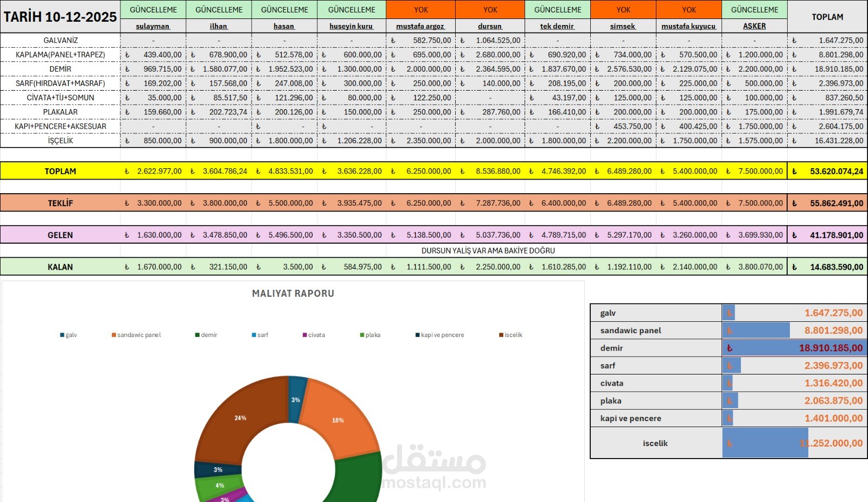Select the galv legend entry
The width and height of the screenshot is (868, 502).
coord(68,335)
